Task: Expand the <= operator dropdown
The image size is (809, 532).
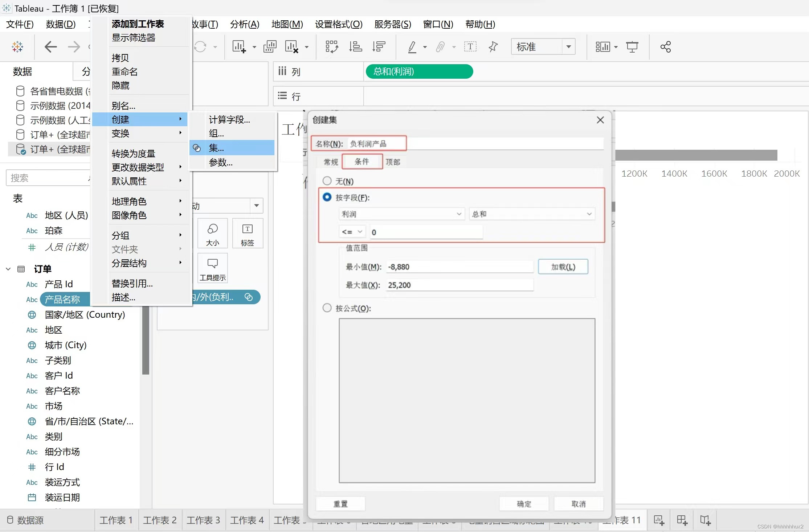Action: click(352, 231)
